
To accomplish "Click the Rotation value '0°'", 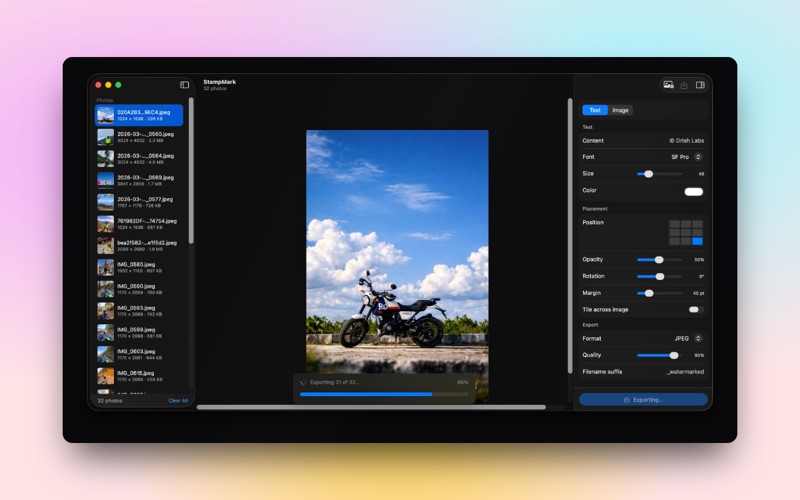I will point(702,277).
